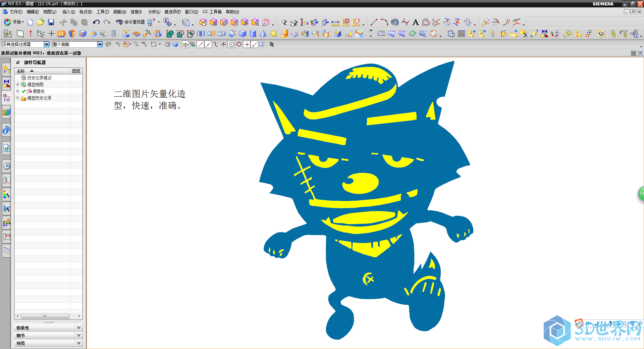Expand the 摄像机 tree node
644x349 pixels.
click(x=18, y=91)
